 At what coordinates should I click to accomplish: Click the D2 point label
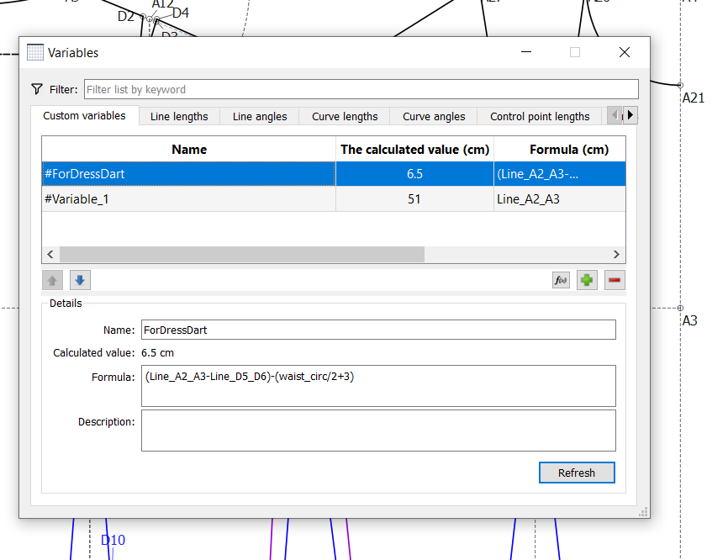126,17
